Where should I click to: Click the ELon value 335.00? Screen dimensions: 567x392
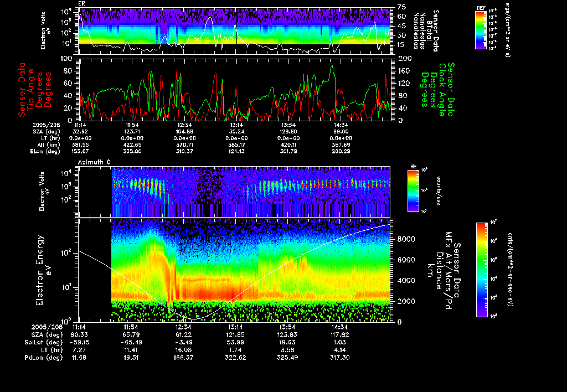(132, 151)
